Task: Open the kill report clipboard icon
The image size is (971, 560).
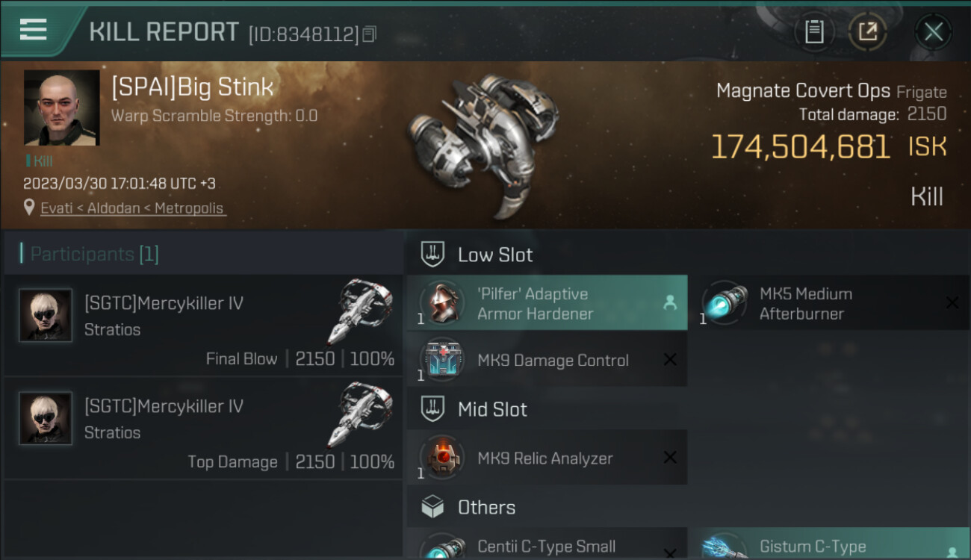Action: tap(814, 32)
